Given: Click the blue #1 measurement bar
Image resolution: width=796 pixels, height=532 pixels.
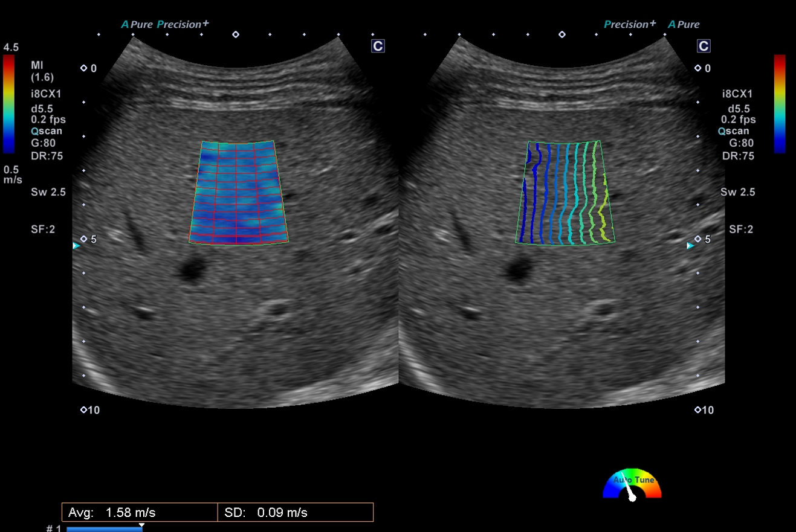Looking at the screenshot, I should click(x=103, y=530).
